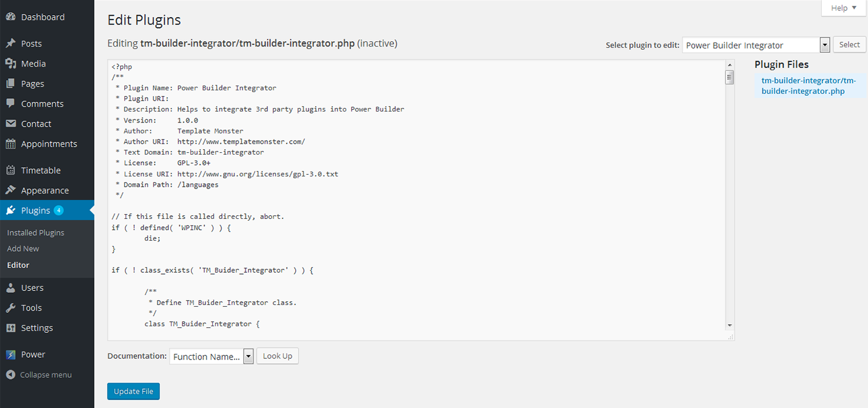This screenshot has width=868, height=408.
Task: Click the Power lightning bolt icon
Action: [10, 355]
